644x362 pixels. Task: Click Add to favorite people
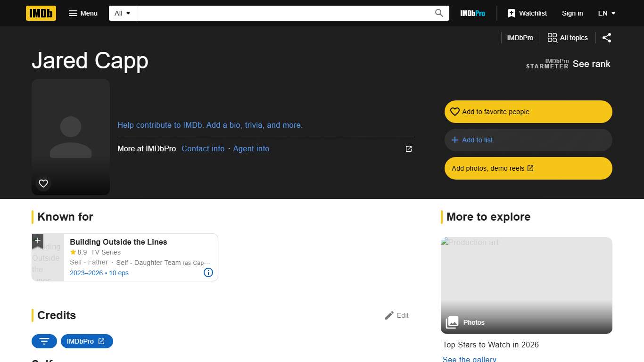[x=528, y=112]
